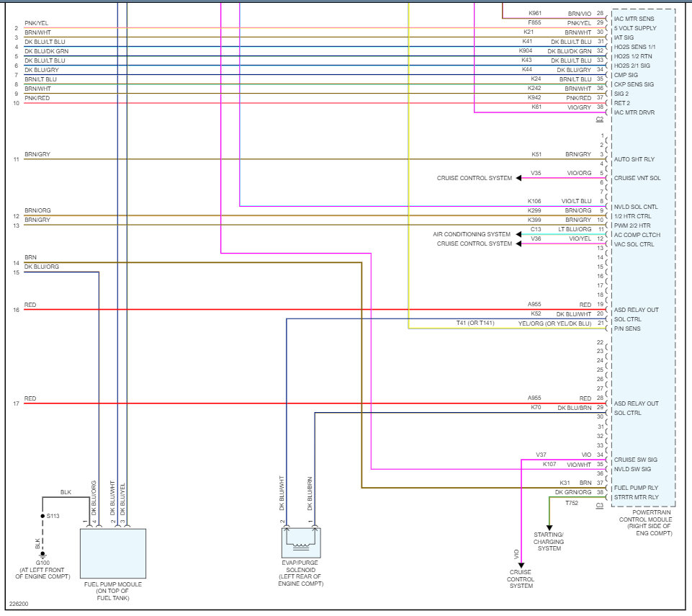This screenshot has width=692, height=616.
Task: Click the 'CRUISE VNT SOL' label
Action: [637, 178]
